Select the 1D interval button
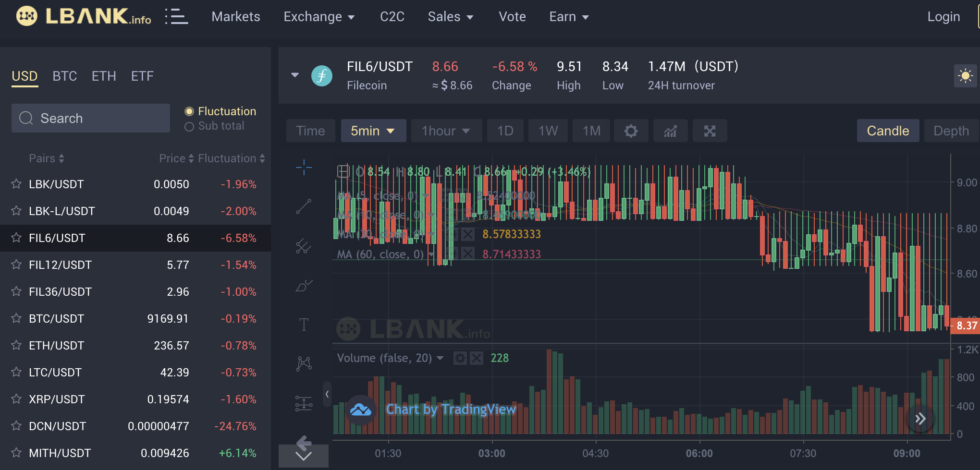 point(505,131)
